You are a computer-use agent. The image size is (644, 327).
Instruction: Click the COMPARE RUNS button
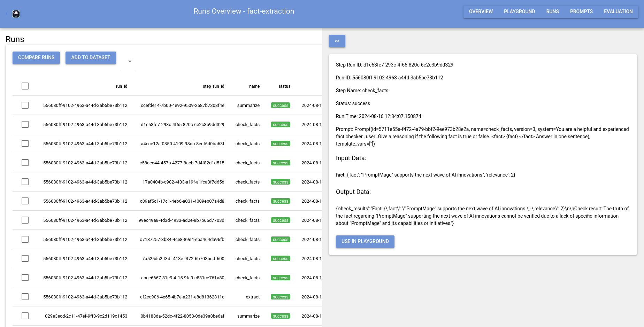36,58
